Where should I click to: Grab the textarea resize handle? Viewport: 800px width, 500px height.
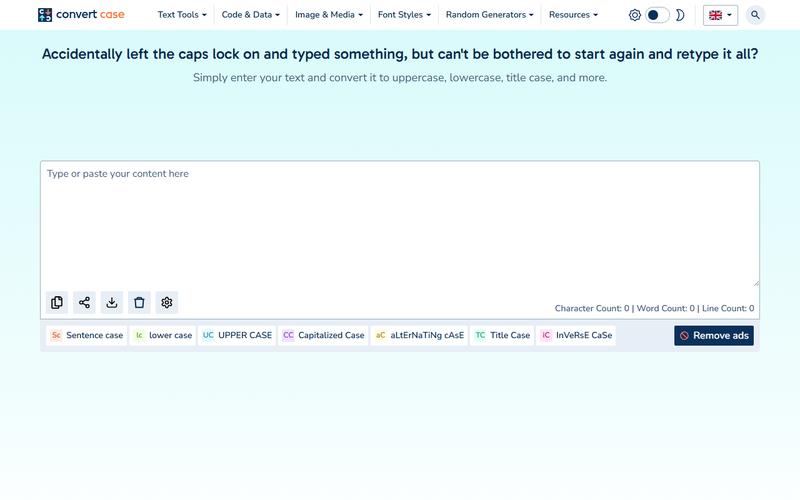(x=756, y=283)
